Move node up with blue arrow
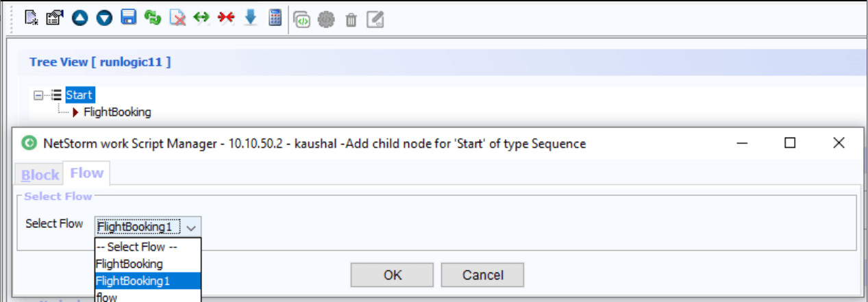Image resolution: width=868 pixels, height=302 pixels. [x=80, y=18]
